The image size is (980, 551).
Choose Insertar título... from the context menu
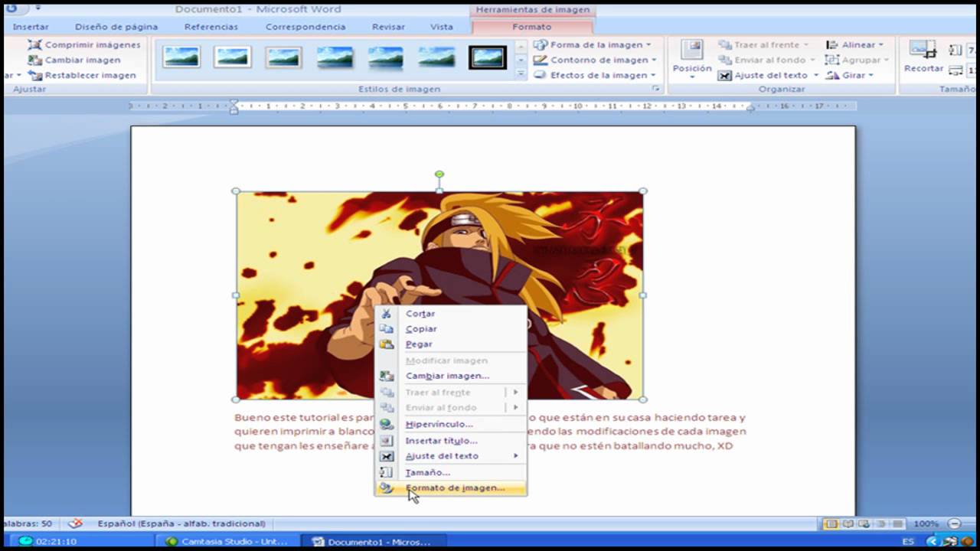click(x=450, y=441)
